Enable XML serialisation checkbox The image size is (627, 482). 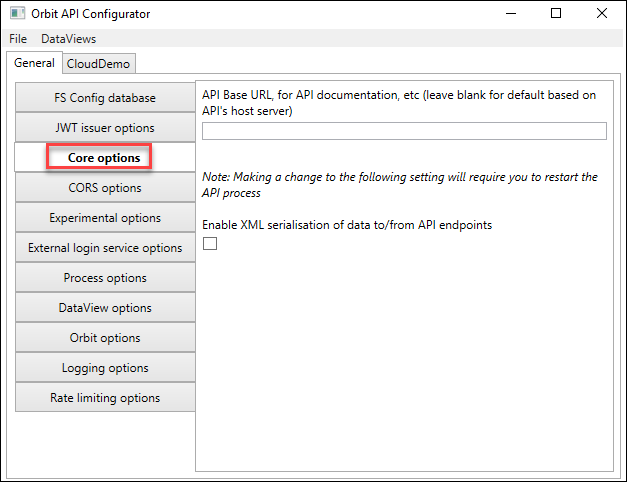pyautogui.click(x=210, y=243)
